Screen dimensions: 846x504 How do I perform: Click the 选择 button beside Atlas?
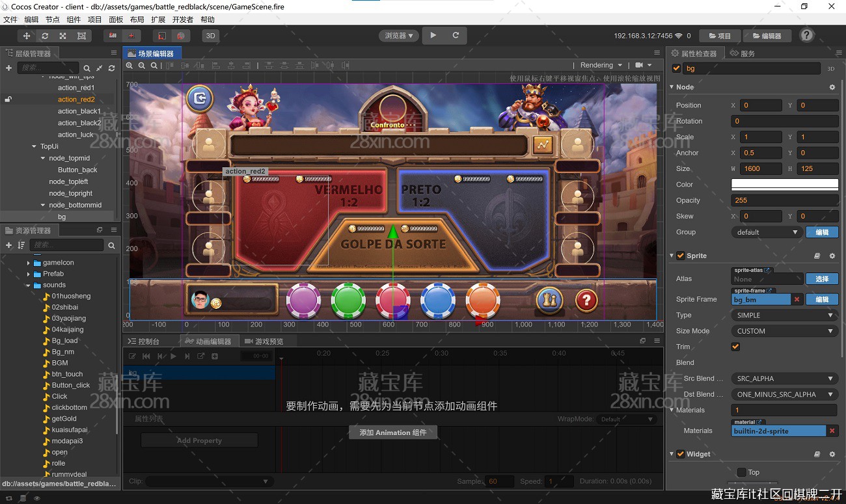coord(822,278)
